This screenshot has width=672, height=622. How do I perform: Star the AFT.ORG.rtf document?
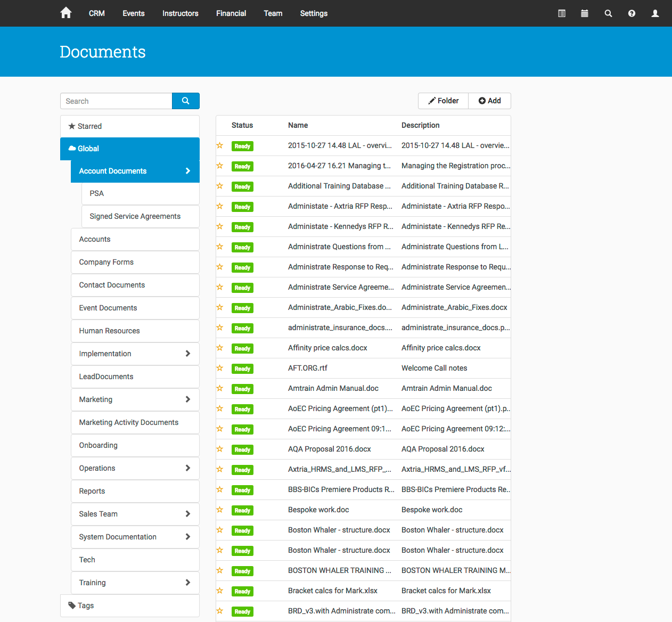219,368
